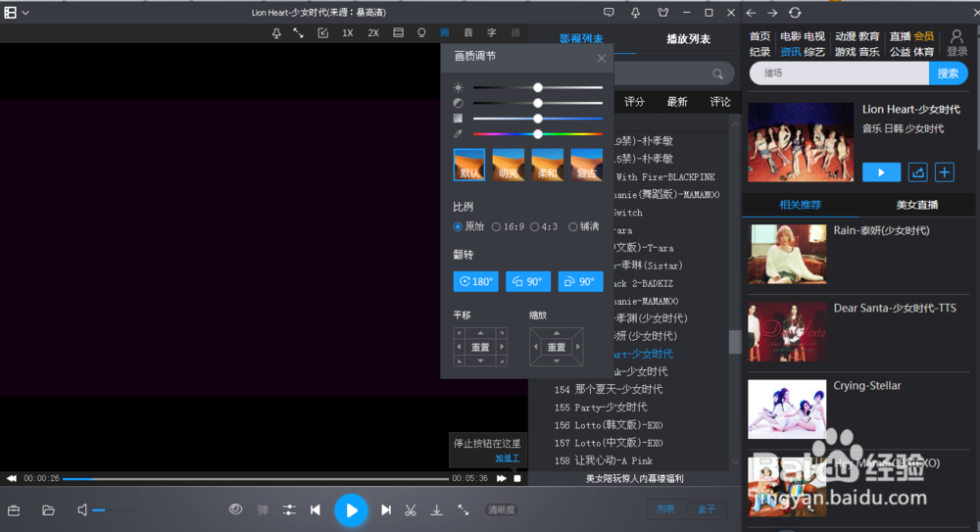The width and height of the screenshot is (980, 532).
Task: Dismiss the tip via 知道了 link
Action: [507, 459]
